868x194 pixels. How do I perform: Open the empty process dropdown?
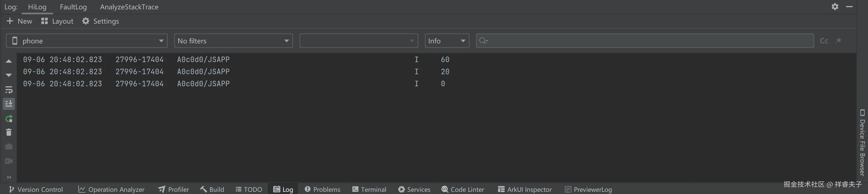(x=358, y=41)
